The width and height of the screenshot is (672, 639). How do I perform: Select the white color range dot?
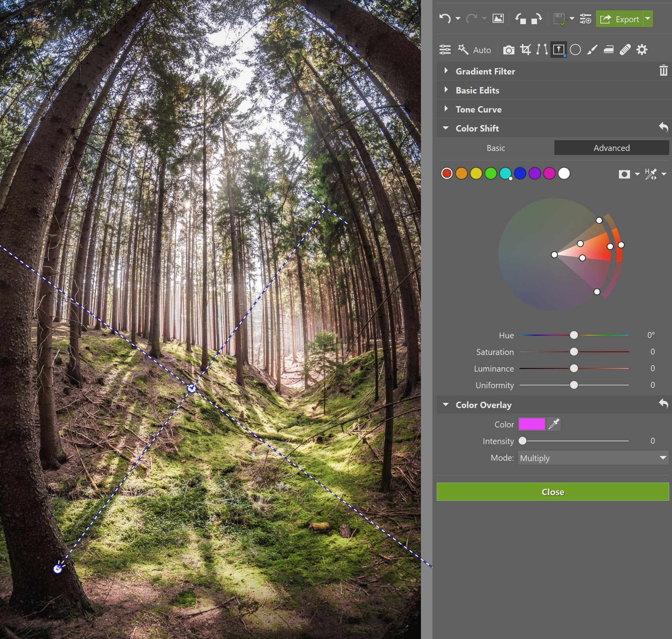(564, 174)
